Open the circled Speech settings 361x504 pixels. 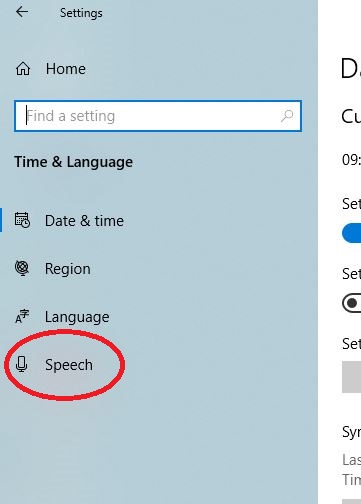click(x=69, y=365)
